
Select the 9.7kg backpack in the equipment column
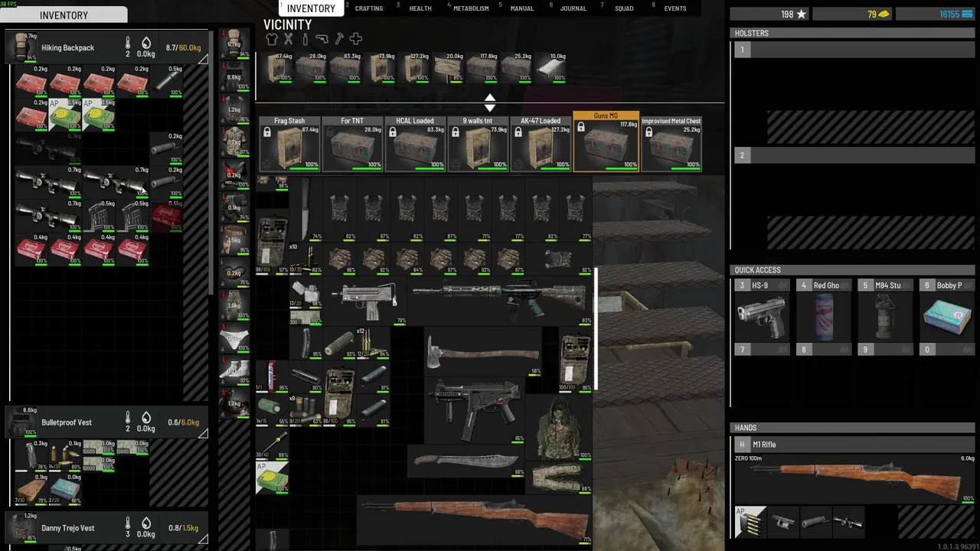pyautogui.click(x=234, y=44)
